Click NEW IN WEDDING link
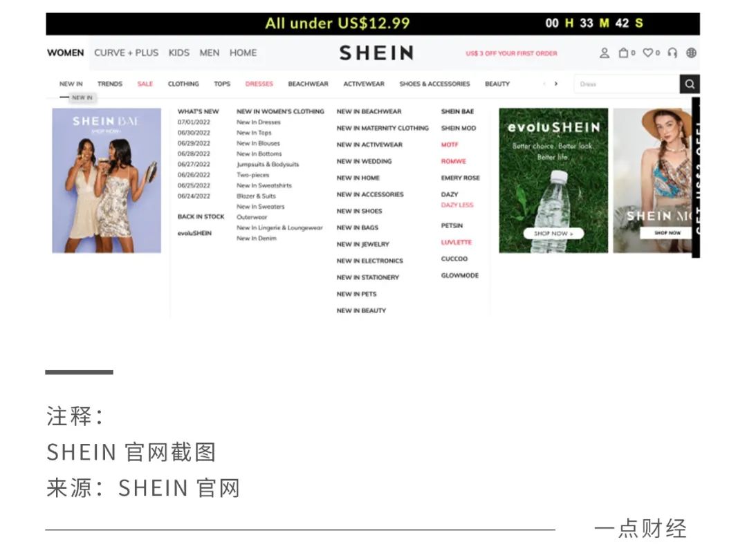The height and width of the screenshot is (560, 747). point(365,161)
